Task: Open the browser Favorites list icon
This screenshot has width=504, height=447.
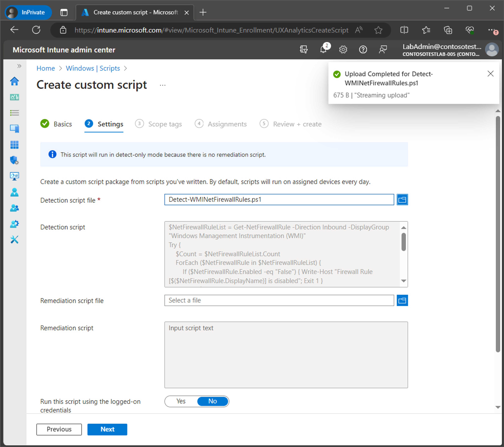Action: [426, 30]
